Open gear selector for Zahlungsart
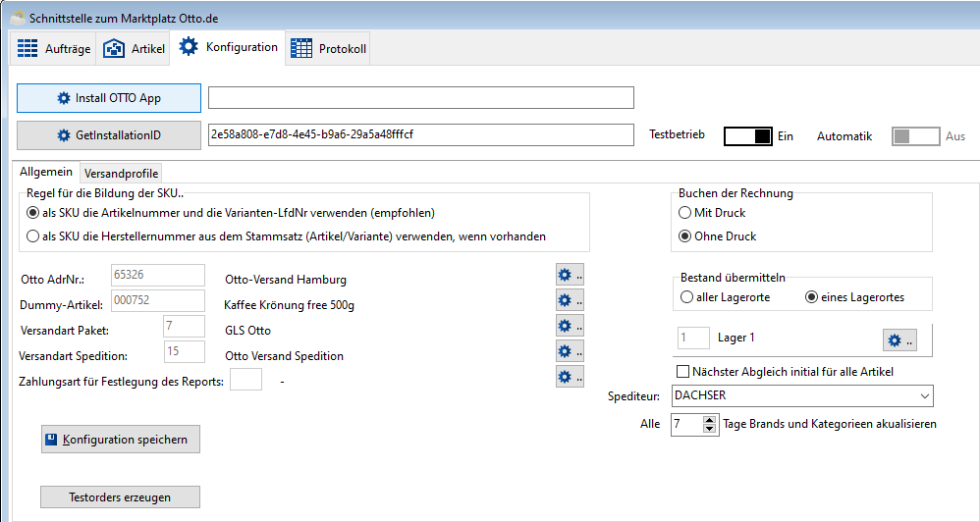The width and height of the screenshot is (980, 522). coord(570,377)
